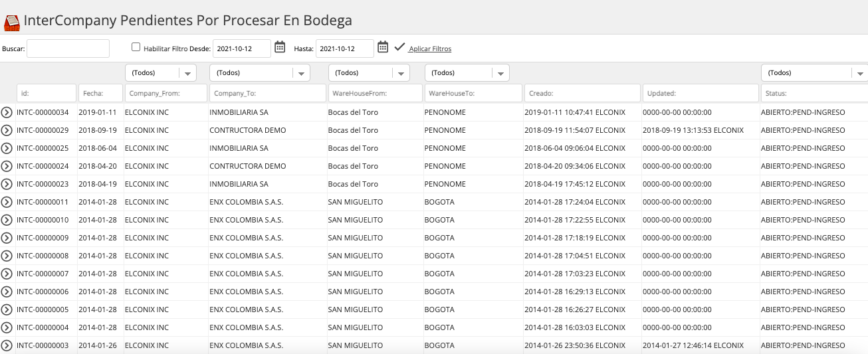Image resolution: width=868 pixels, height=354 pixels.
Task: Click the Updated filter field
Action: coord(701,94)
